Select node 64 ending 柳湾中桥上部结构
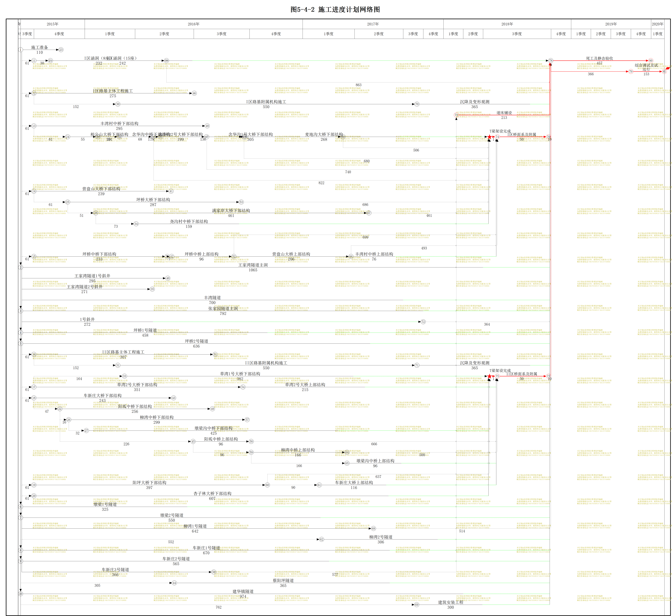Image resolution: width=672 pixels, height=616 pixels. 347,452
